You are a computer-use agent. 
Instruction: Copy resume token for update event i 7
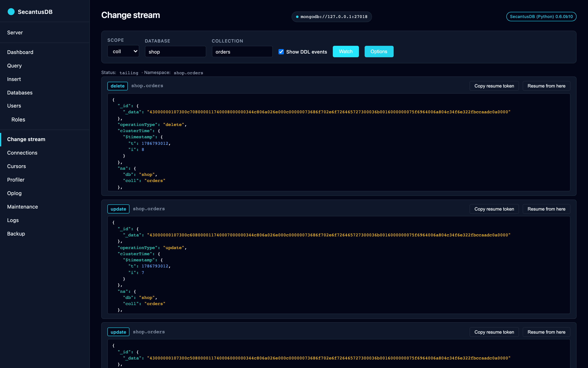pyautogui.click(x=494, y=209)
